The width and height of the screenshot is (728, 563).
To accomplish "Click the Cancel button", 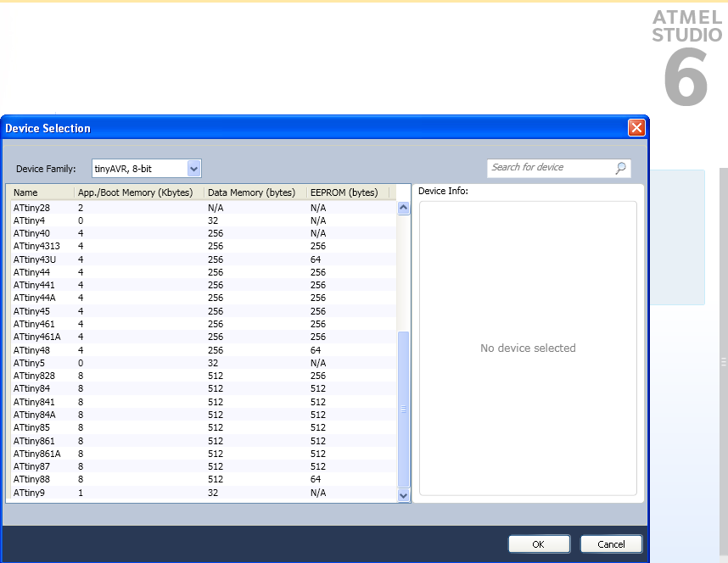I will (x=611, y=544).
